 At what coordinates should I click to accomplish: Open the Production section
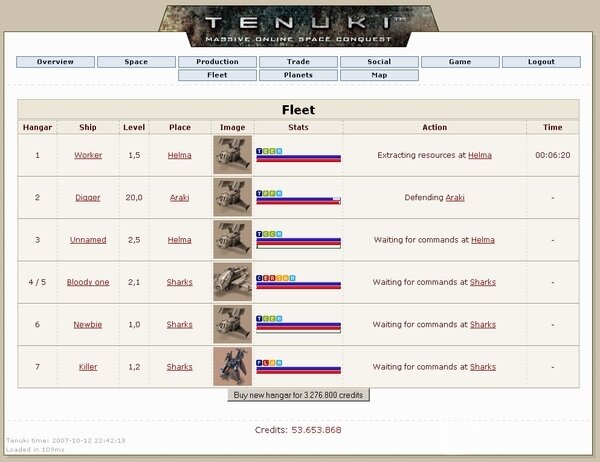pos(217,62)
